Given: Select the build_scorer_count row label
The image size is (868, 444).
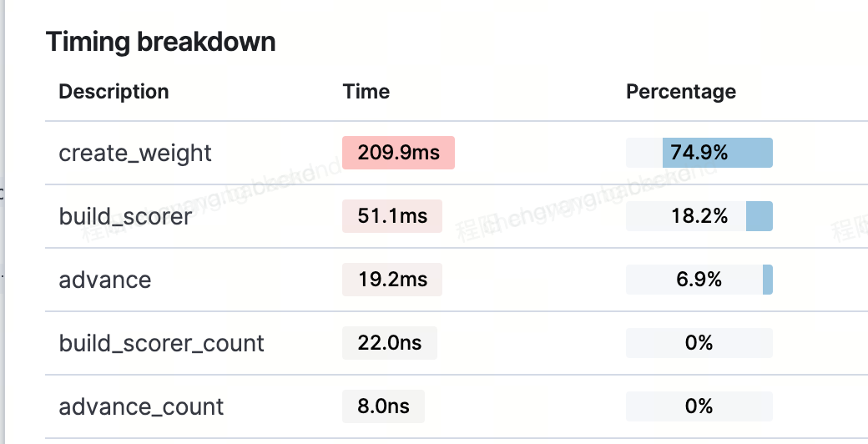Looking at the screenshot, I should [161, 344].
